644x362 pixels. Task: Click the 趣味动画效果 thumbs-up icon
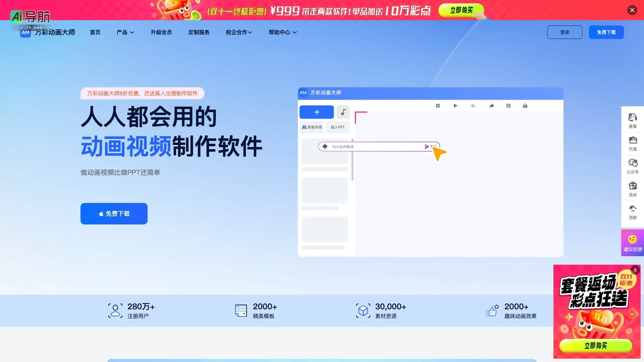[492, 311]
